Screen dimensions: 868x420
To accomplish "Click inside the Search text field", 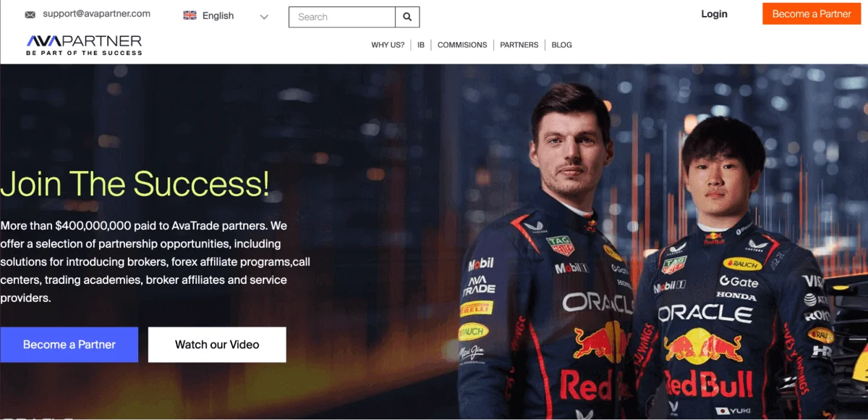I will (342, 17).
